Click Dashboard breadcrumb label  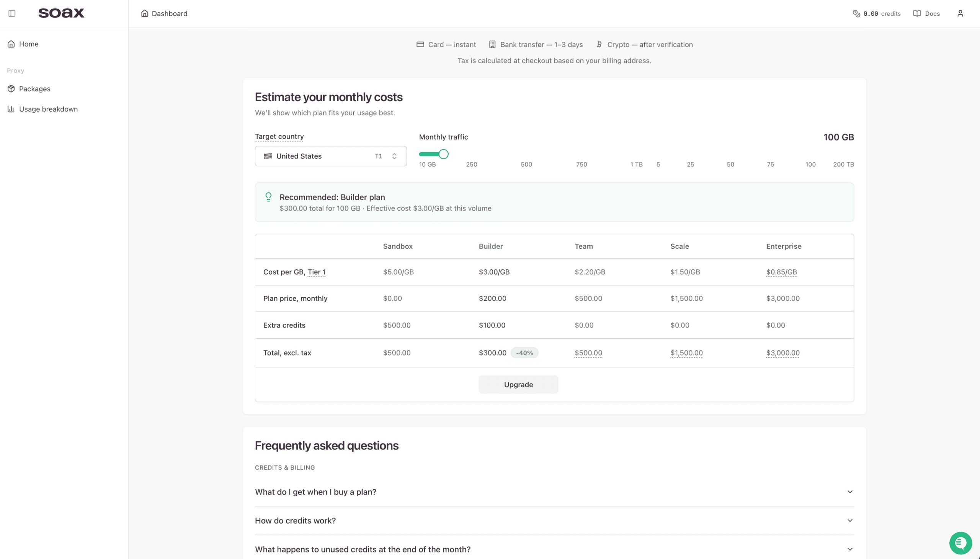[x=170, y=13]
